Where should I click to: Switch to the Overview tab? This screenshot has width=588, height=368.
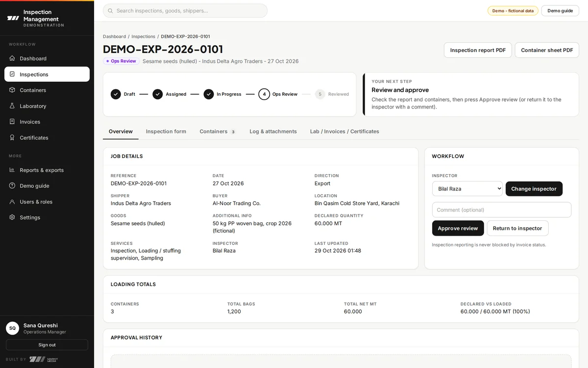click(121, 131)
